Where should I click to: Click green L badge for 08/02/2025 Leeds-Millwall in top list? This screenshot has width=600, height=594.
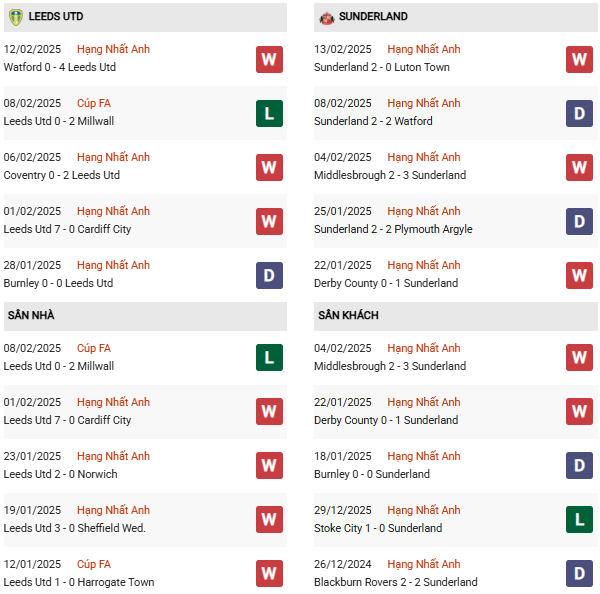[269, 113]
